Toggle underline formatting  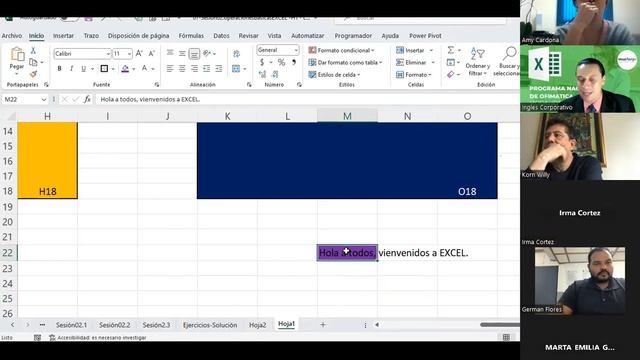84,69
